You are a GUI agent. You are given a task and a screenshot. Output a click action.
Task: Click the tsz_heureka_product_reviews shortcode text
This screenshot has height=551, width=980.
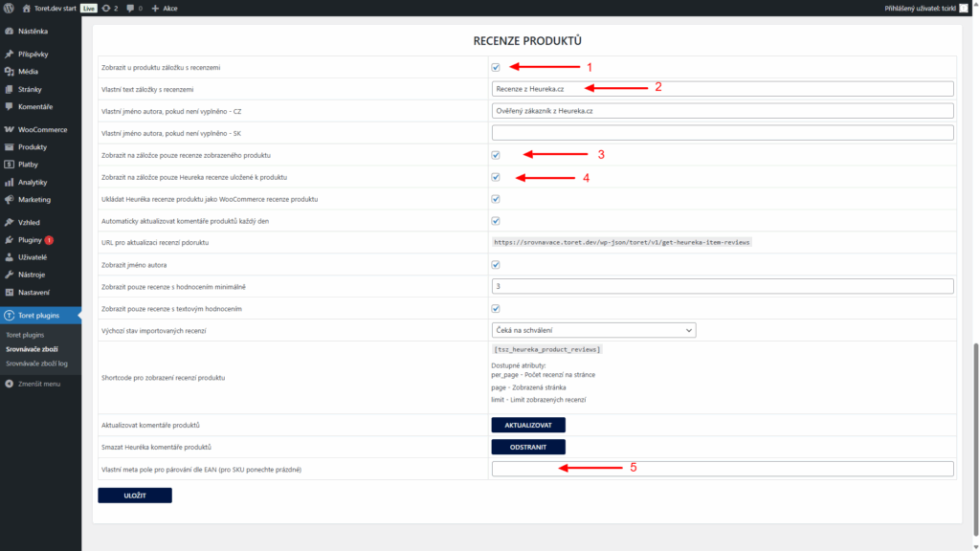click(x=546, y=350)
